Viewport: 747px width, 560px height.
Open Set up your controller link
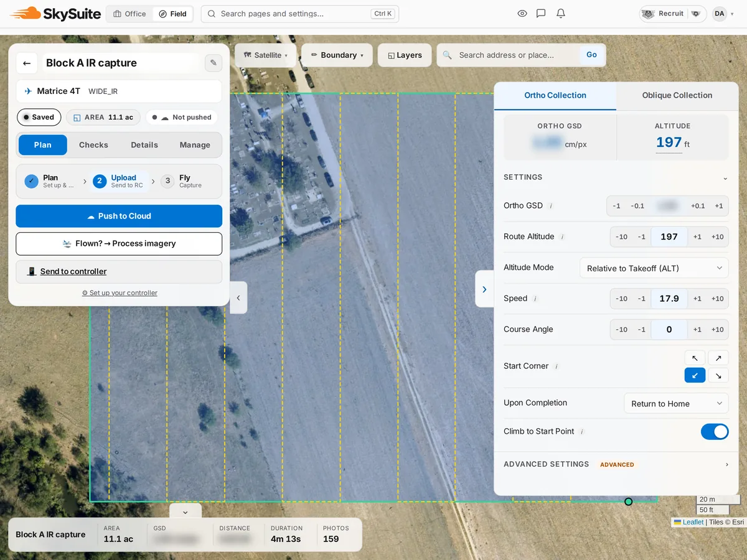[x=120, y=292]
